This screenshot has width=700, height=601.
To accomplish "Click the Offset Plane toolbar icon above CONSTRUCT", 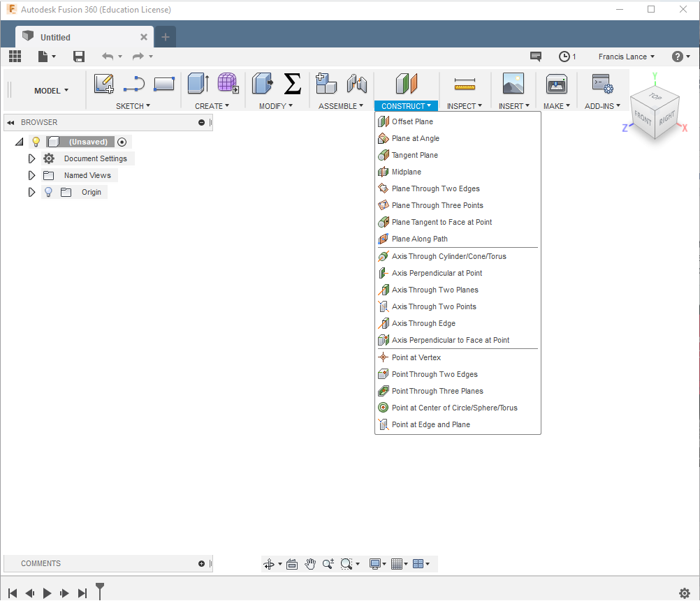I will pos(407,84).
